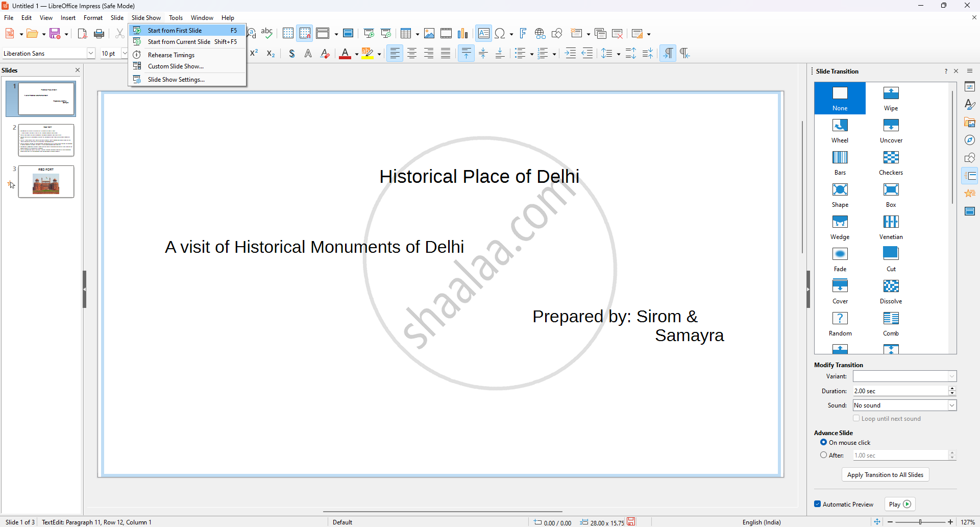This screenshot has height=527, width=980.
Task: Click the zoom slider in status bar
Action: [x=920, y=522]
